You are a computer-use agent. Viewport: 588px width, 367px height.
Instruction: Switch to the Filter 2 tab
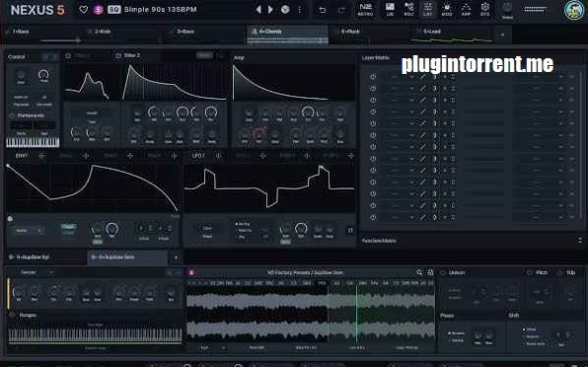pyautogui.click(x=132, y=55)
